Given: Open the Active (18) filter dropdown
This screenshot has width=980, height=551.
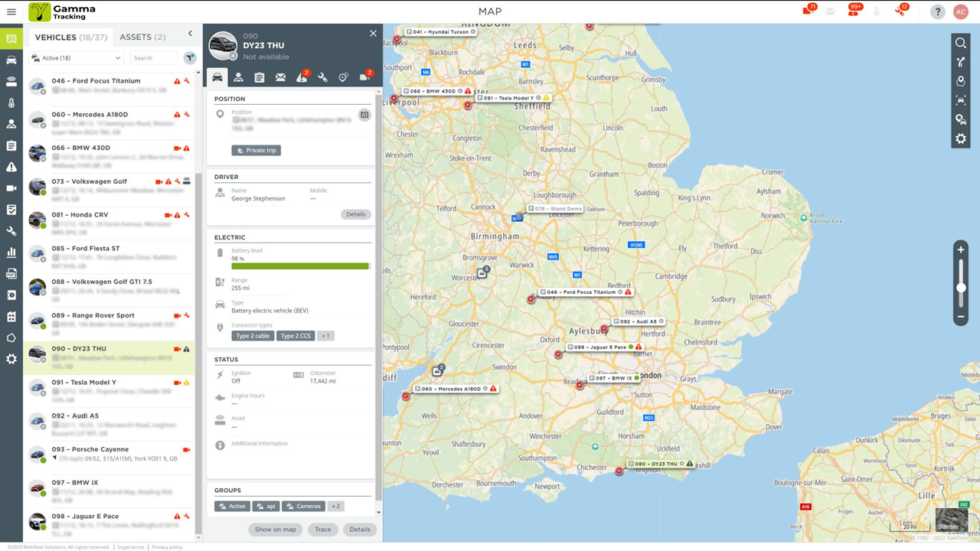Looking at the screenshot, I should pyautogui.click(x=76, y=58).
